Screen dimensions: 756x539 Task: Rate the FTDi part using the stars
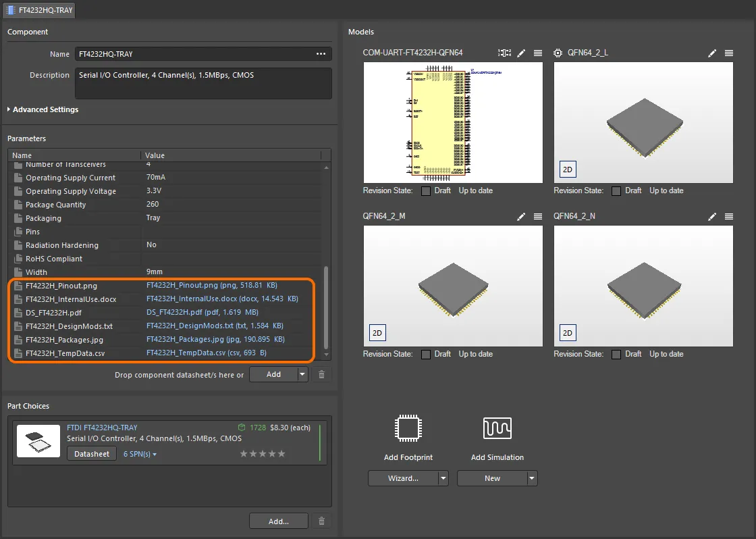[x=263, y=454]
